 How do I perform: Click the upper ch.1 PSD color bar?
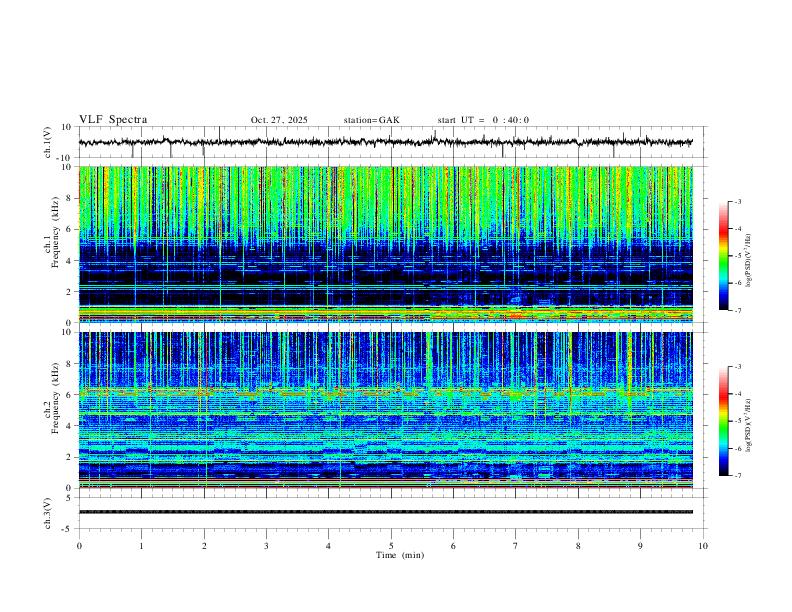[x=723, y=256]
